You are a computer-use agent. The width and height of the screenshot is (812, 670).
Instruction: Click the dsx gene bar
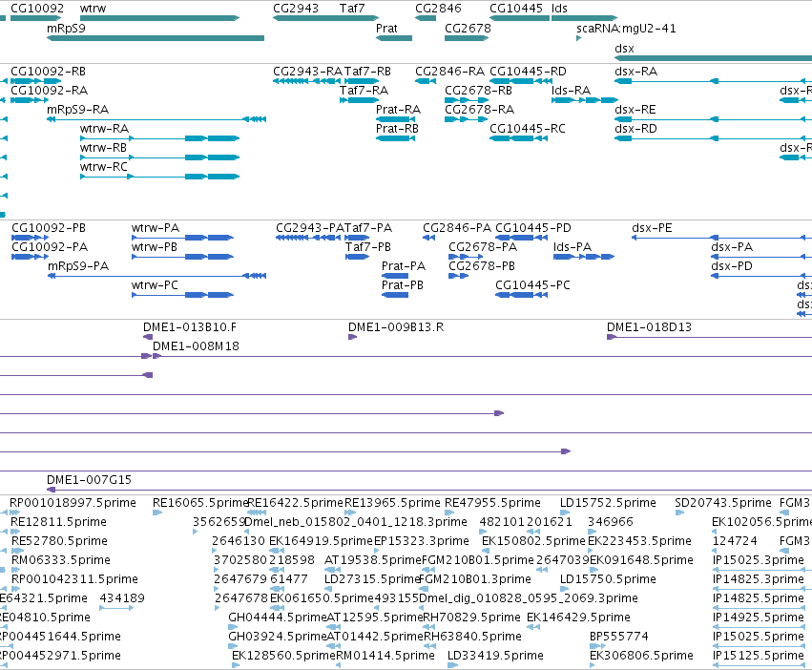coord(713,58)
